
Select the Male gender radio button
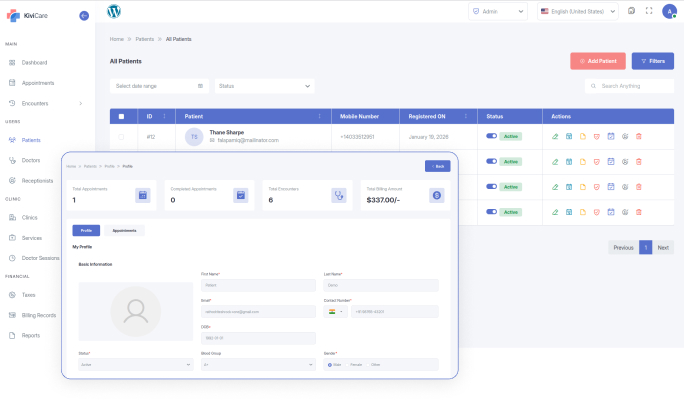[330, 365]
